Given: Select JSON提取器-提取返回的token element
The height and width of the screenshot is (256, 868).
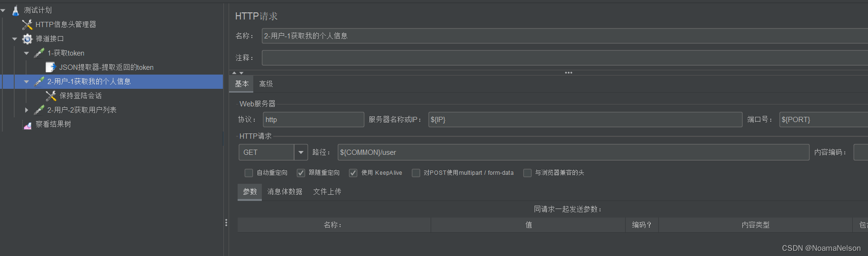Looking at the screenshot, I should pos(106,67).
